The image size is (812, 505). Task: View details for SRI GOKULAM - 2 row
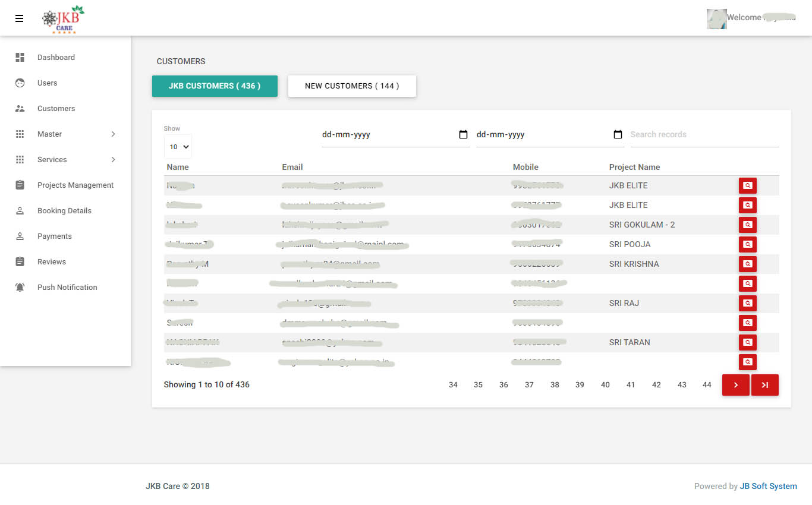tap(748, 225)
